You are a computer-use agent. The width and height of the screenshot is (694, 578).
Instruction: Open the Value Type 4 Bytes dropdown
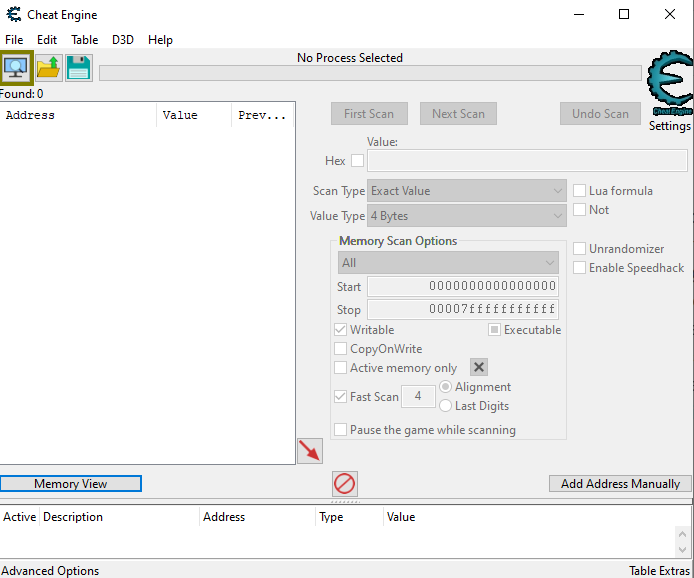point(467,216)
